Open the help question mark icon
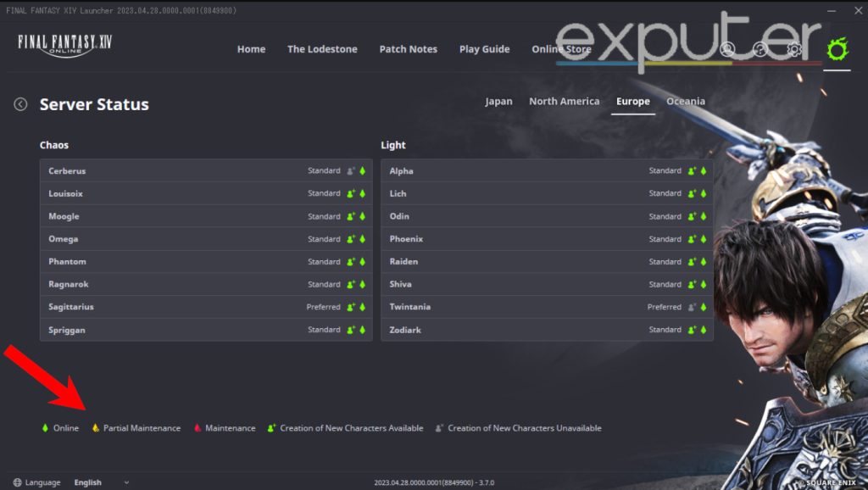 pyautogui.click(x=761, y=49)
